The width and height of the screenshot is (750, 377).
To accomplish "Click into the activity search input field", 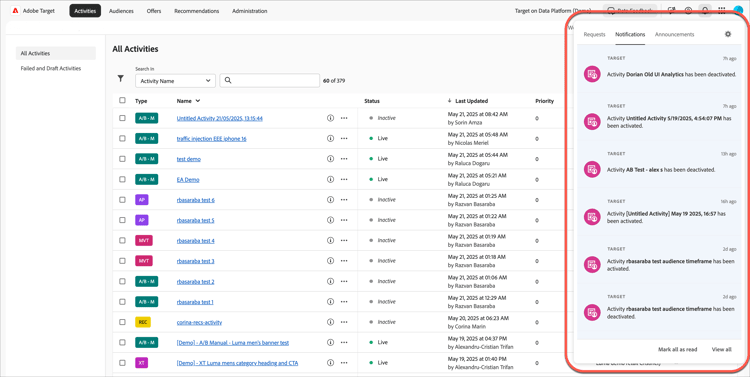I will [270, 81].
